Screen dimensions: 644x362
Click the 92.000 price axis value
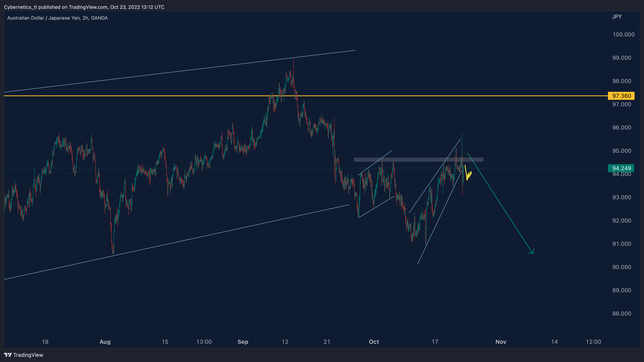tap(622, 221)
